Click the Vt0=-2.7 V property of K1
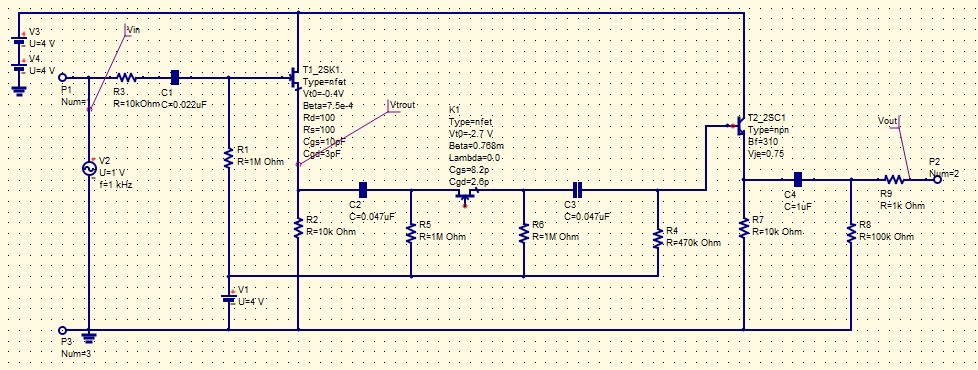This screenshot has width=978, height=370. (472, 133)
